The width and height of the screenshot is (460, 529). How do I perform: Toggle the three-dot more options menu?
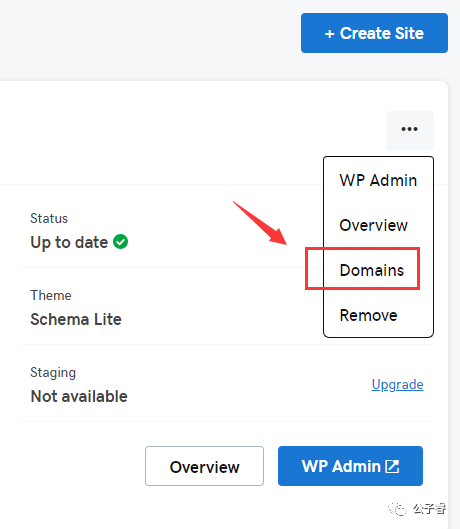pos(410,131)
